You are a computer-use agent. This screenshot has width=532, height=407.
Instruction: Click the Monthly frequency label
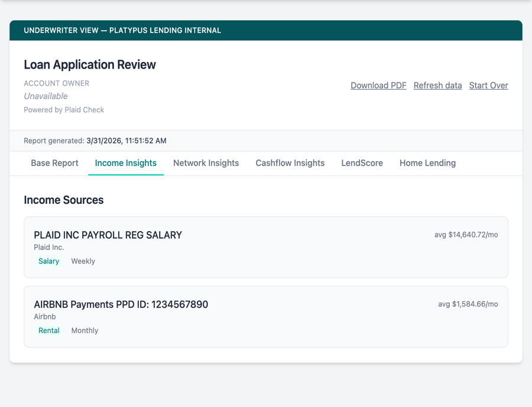coord(85,331)
